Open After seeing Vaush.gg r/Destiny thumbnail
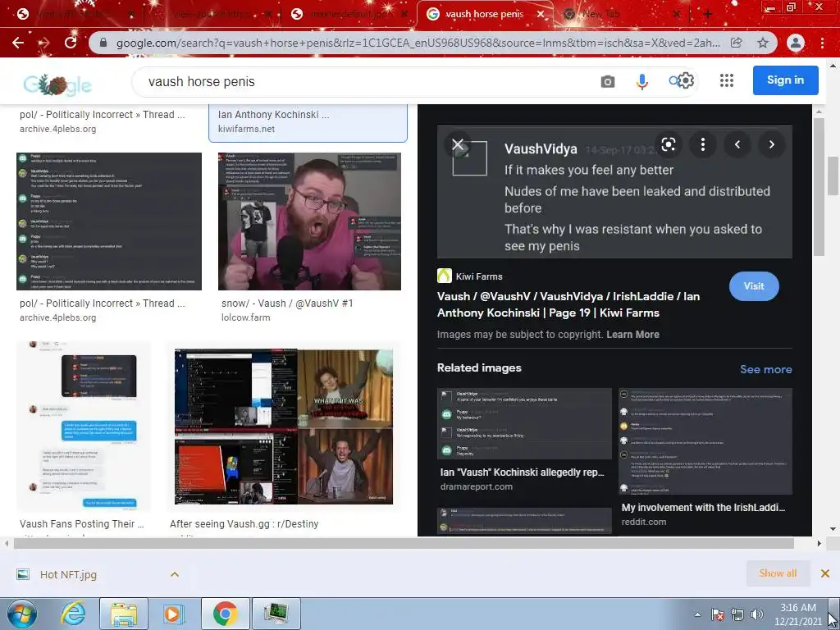Screen dimensions: 840x630 (284, 427)
